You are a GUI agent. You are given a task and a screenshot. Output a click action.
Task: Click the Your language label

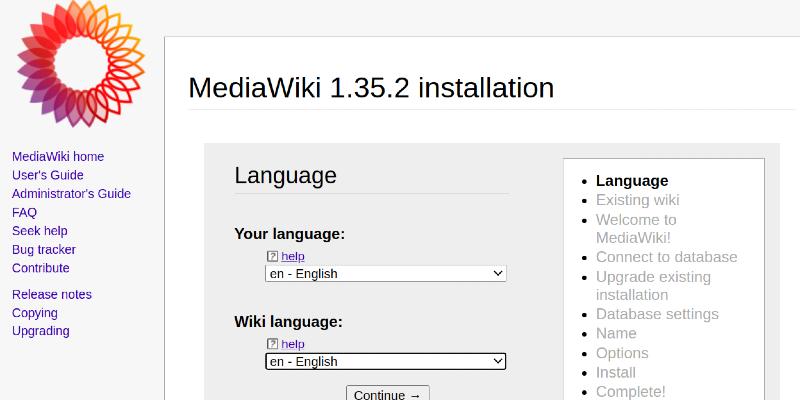[289, 234]
